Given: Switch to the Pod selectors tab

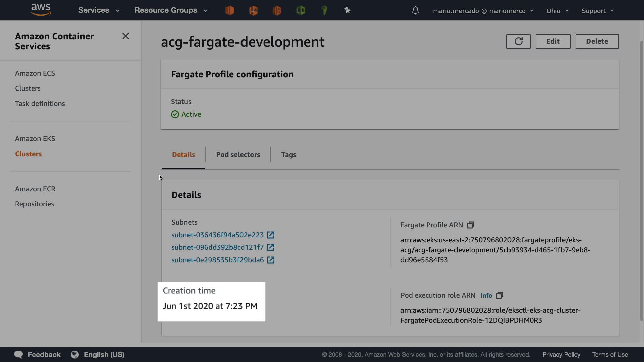Looking at the screenshot, I should point(238,155).
